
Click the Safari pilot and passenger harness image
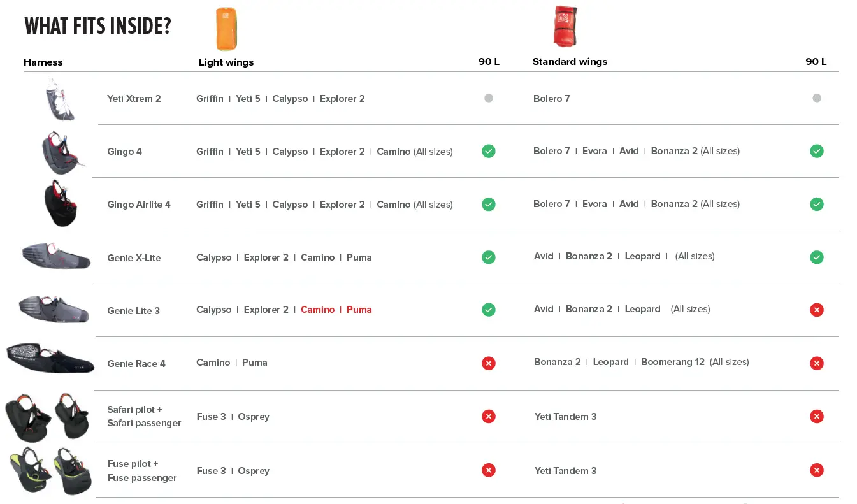click(48, 416)
